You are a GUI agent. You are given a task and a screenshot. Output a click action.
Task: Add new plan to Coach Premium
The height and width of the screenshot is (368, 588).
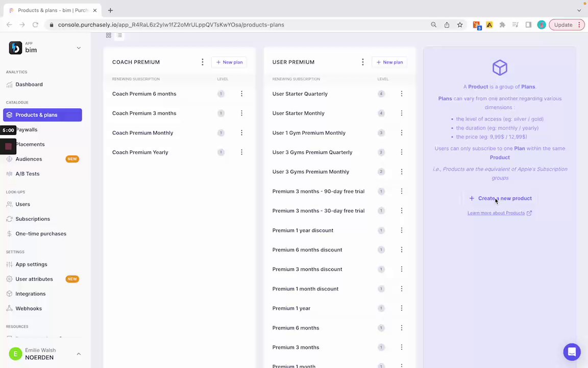229,62
